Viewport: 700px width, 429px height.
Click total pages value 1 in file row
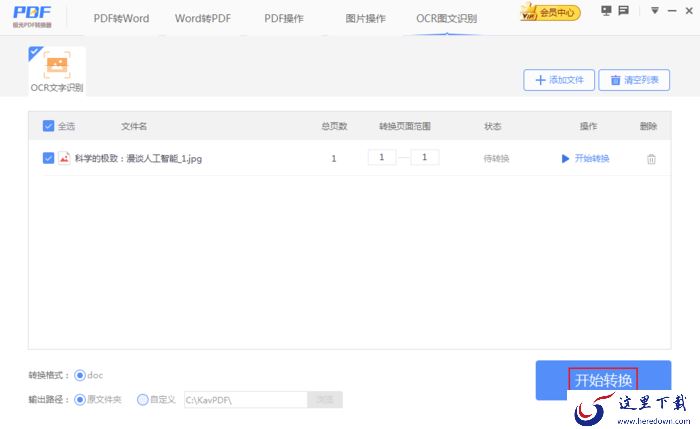coord(334,158)
